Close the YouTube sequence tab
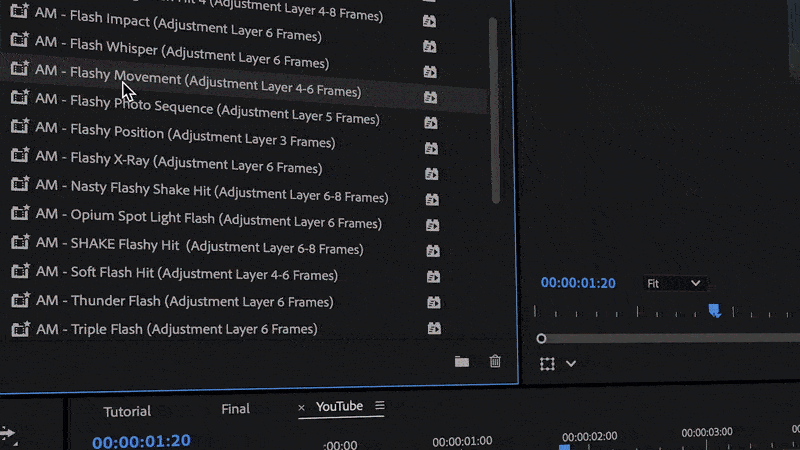The image size is (800, 450). pos(301,408)
